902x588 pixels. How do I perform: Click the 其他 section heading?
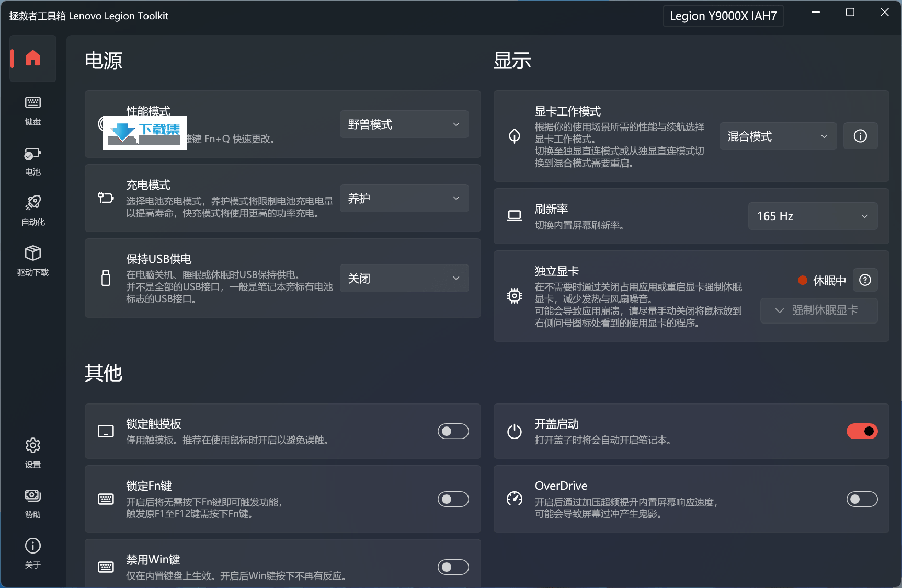pos(104,373)
